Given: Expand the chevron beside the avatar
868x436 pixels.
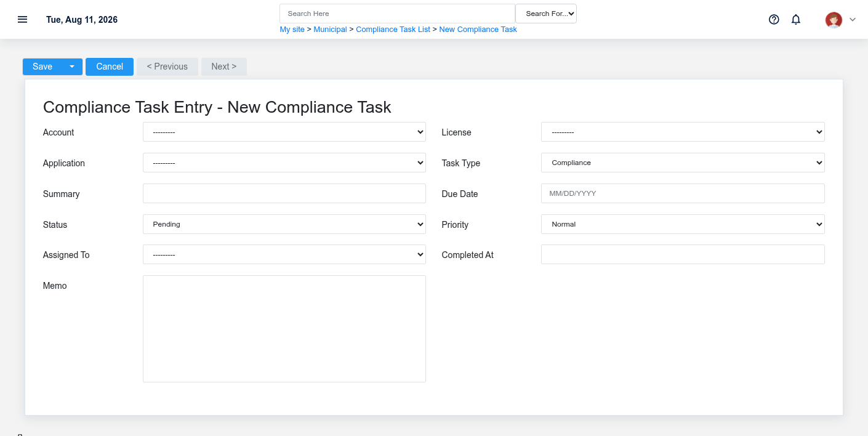Looking at the screenshot, I should pos(853,20).
